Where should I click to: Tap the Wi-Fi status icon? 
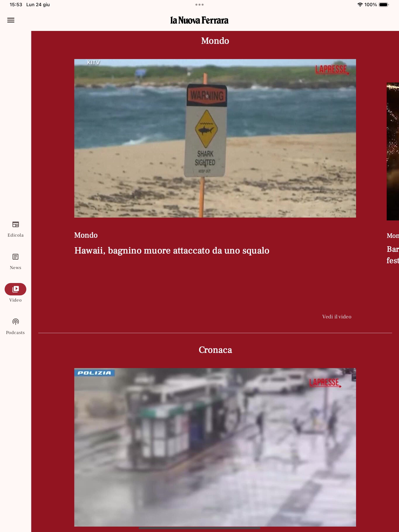pos(360,5)
